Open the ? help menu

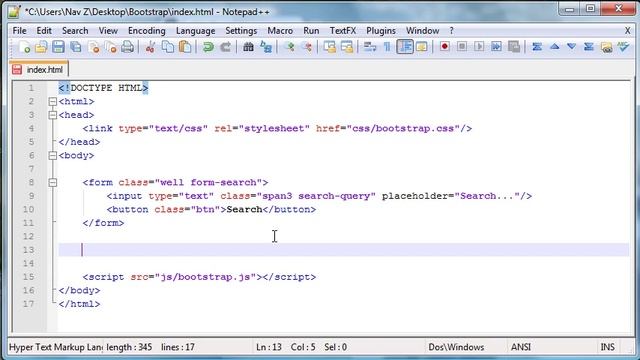pyautogui.click(x=451, y=31)
